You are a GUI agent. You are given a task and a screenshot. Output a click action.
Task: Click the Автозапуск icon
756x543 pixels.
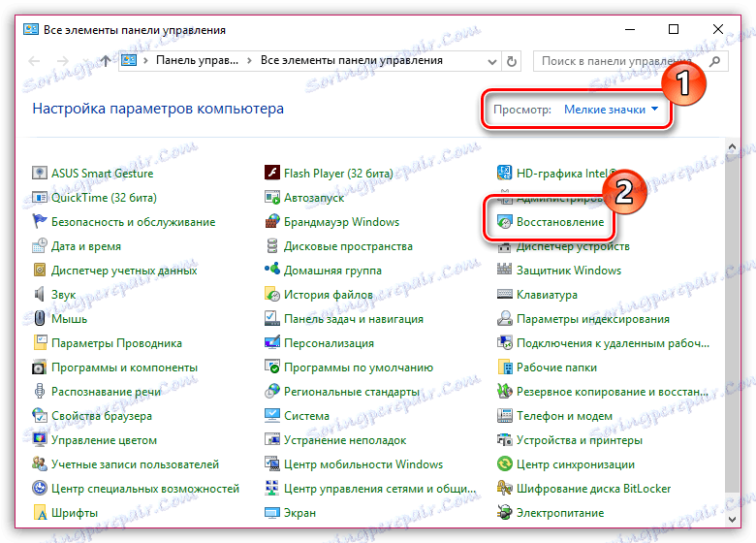272,197
